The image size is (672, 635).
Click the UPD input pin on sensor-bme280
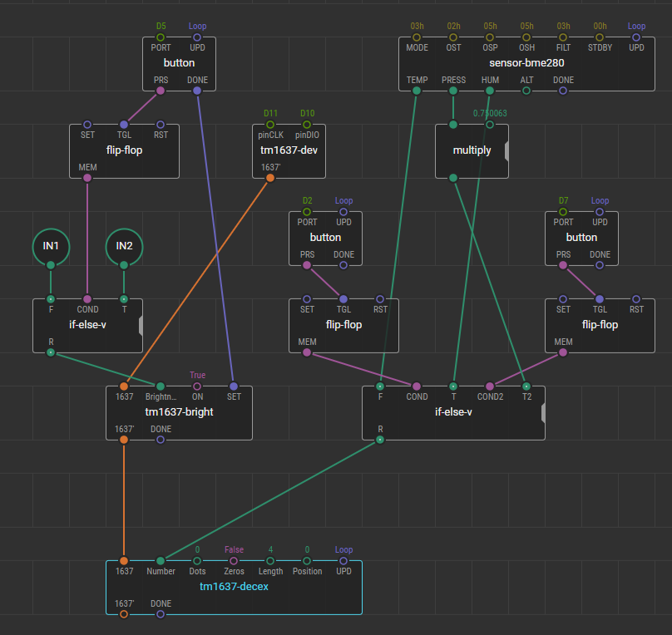pos(636,37)
